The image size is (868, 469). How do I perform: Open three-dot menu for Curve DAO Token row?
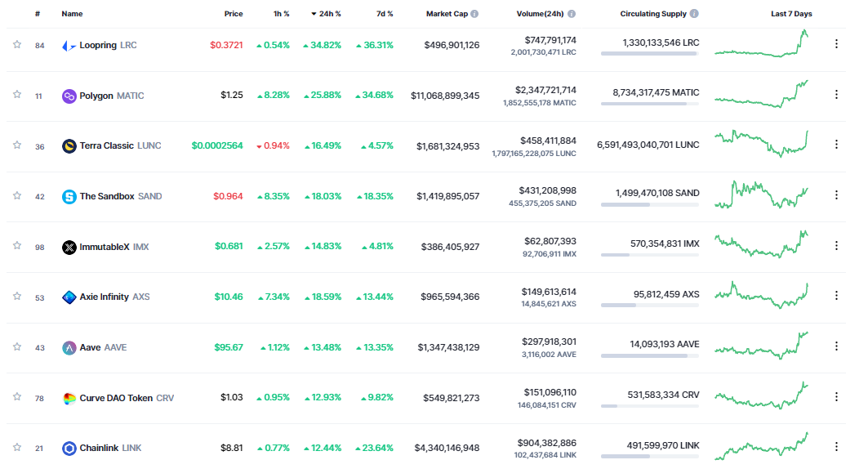[836, 396]
